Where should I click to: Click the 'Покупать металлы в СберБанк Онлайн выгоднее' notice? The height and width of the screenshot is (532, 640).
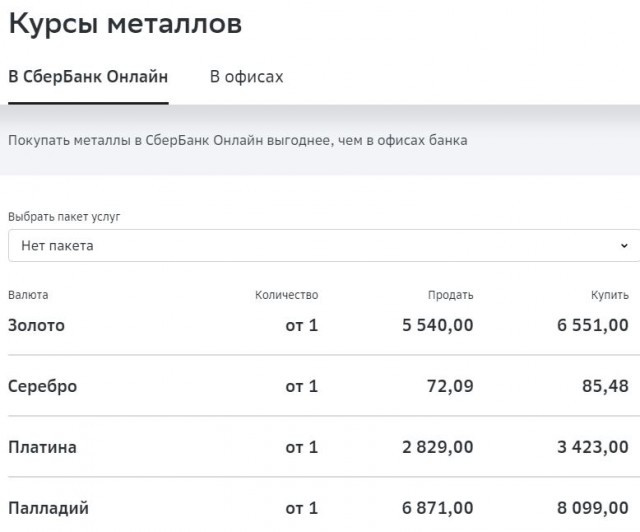(x=238, y=140)
